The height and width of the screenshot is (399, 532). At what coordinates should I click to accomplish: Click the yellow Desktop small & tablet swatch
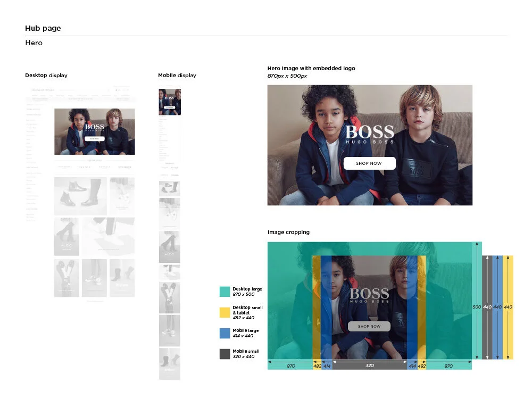coord(225,312)
